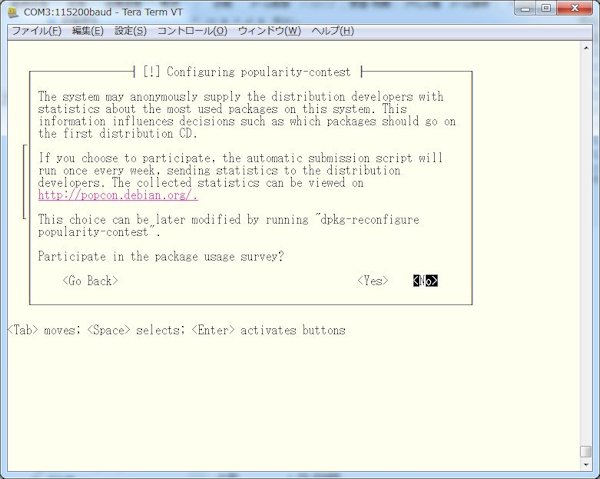The image size is (600, 479).
Task: Open the ウィンドウ(W) menu
Action: point(269,31)
